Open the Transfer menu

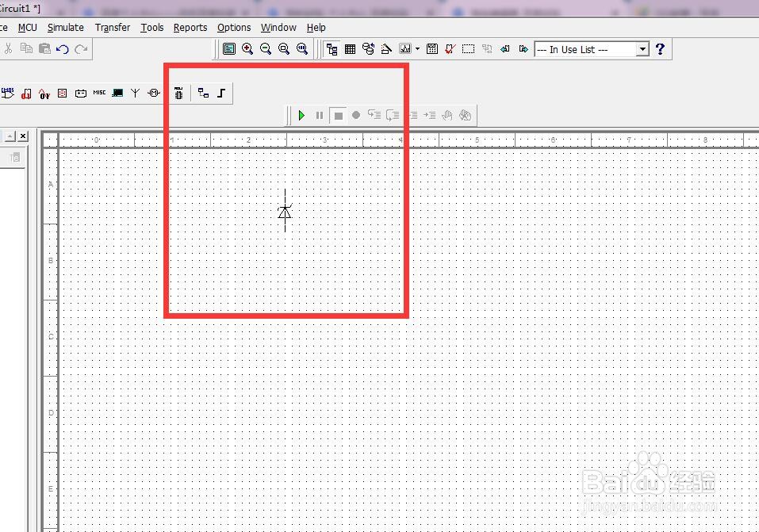click(x=113, y=28)
